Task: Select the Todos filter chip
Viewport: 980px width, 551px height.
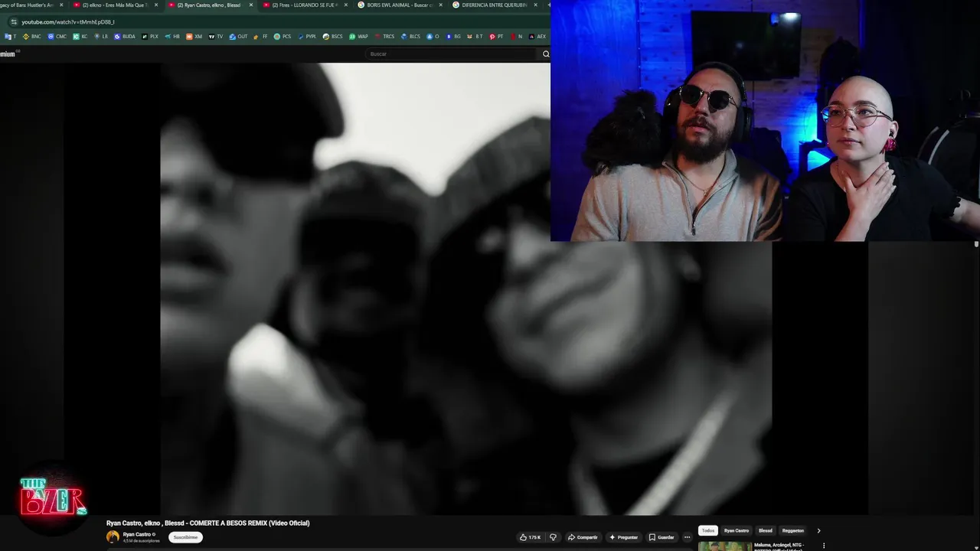Action: click(708, 530)
